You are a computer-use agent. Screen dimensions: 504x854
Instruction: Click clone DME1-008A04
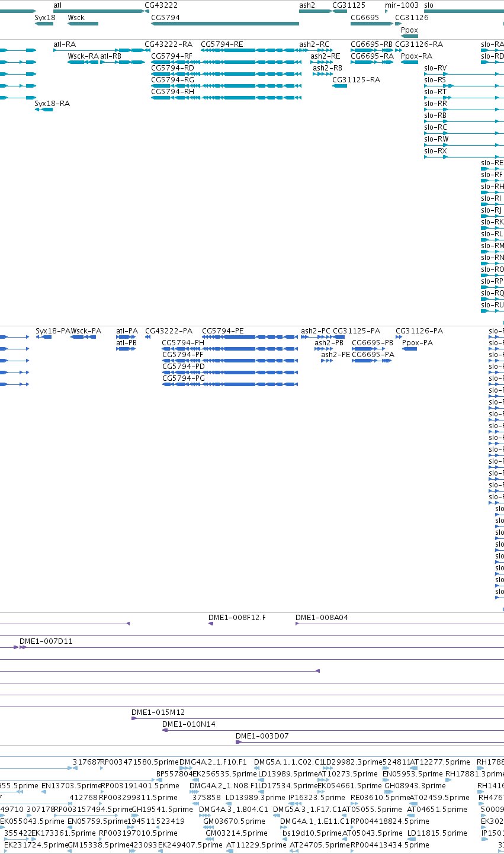(322, 618)
